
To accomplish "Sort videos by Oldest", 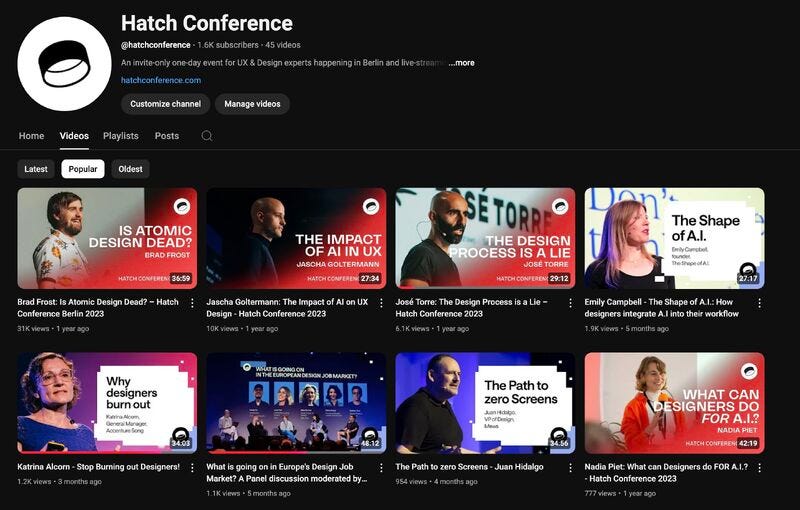I will pyautogui.click(x=131, y=169).
